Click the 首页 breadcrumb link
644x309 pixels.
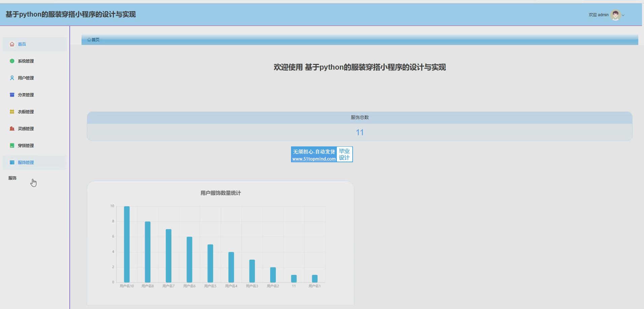(x=95, y=40)
